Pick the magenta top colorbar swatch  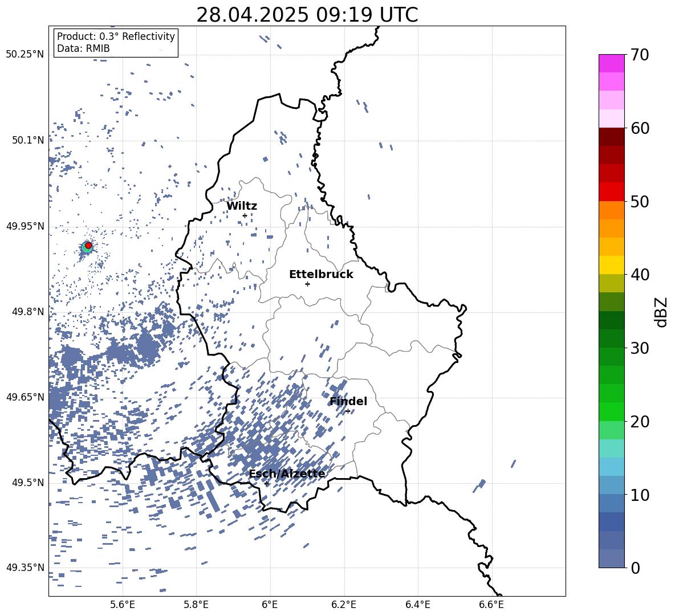[x=611, y=64]
